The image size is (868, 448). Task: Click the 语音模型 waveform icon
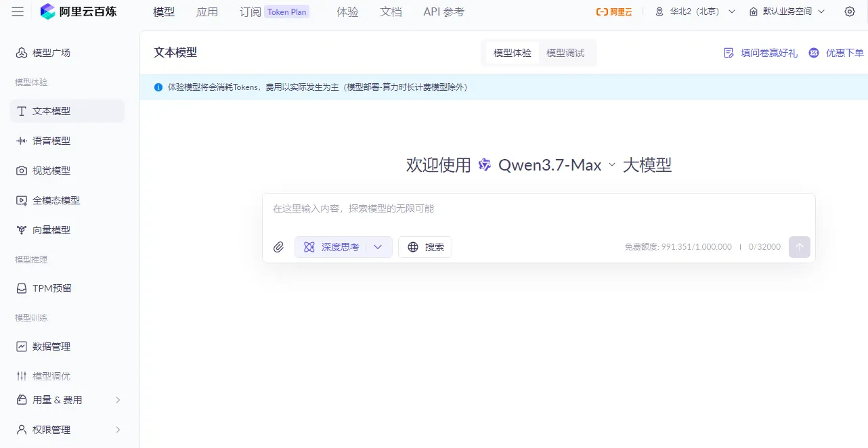(22, 141)
